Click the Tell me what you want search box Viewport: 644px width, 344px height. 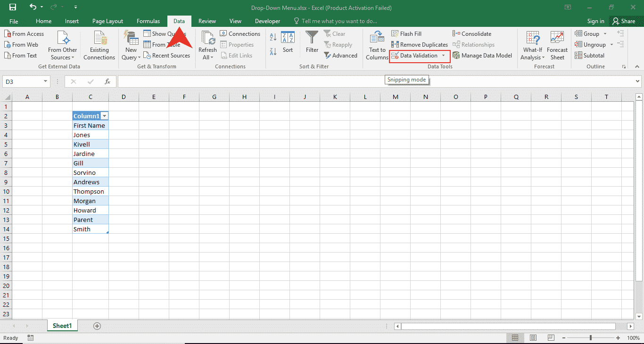click(x=339, y=21)
